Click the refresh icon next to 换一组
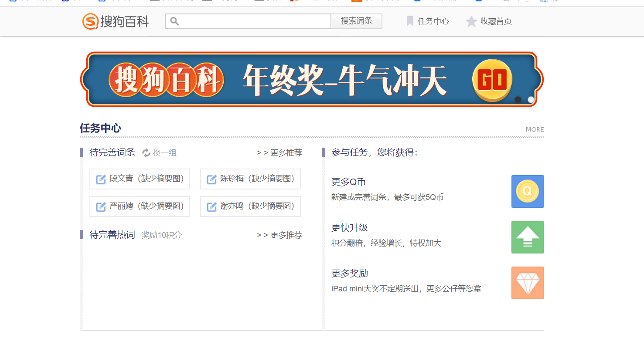 pyautogui.click(x=146, y=153)
